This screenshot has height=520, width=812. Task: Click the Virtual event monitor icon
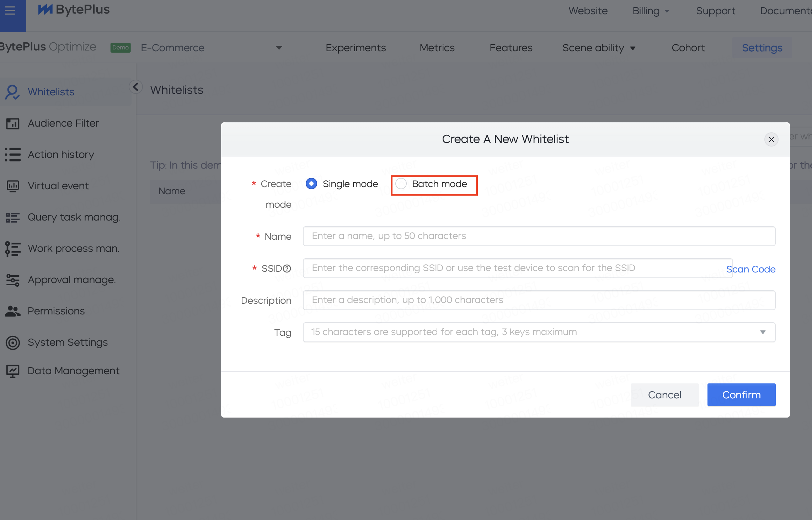pyautogui.click(x=13, y=186)
